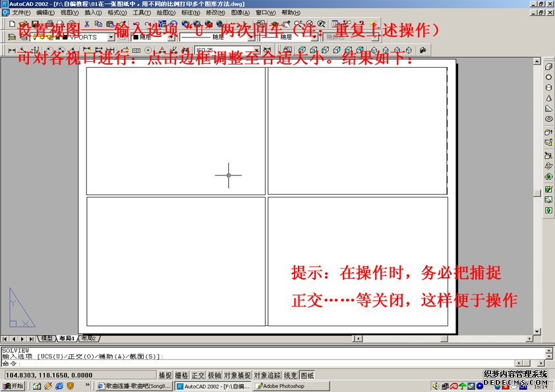Select the Torus solid tool
The width and height of the screenshot is (555, 392).
[548, 119]
